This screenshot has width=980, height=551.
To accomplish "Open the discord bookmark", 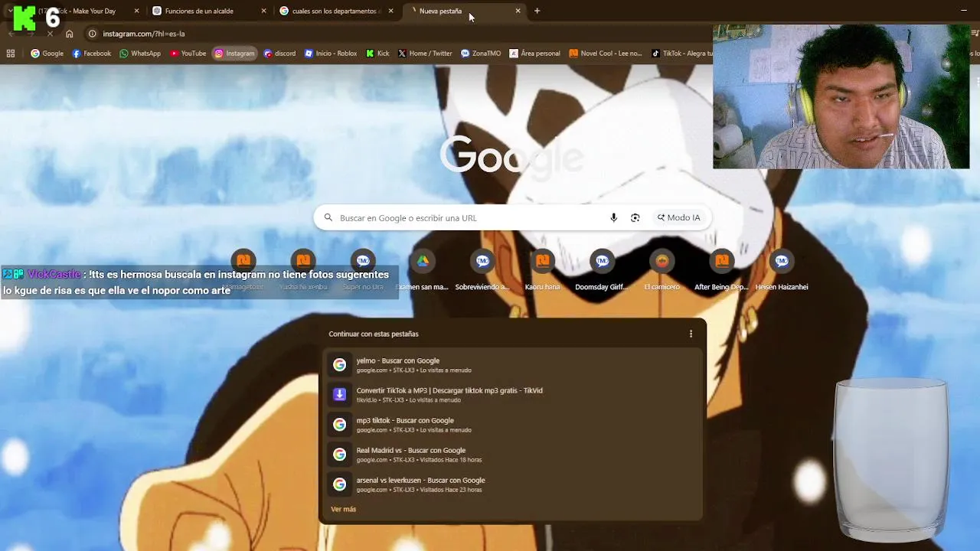I will [279, 54].
